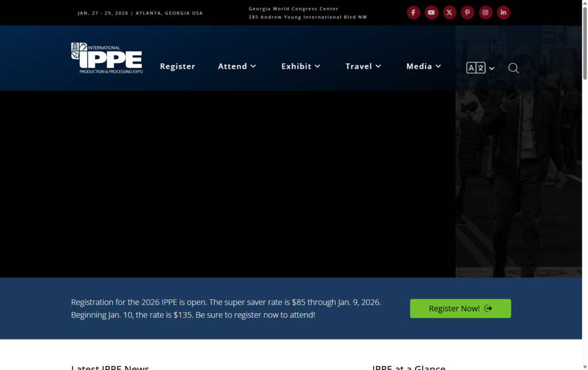Image resolution: width=588 pixels, height=370 pixels.
Task: Expand the Exhibit dropdown menu
Action: [x=300, y=67]
